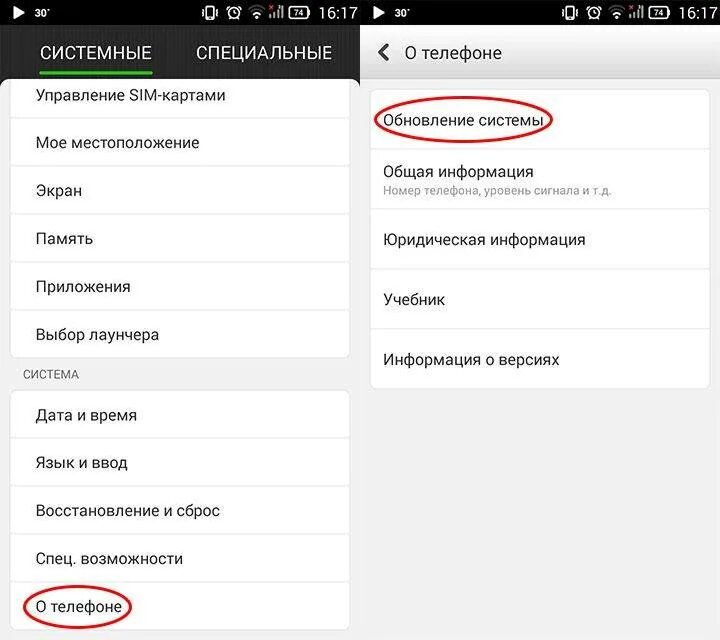
Task: Switch to the СПЕЦИАЛЬНЫЕ tab
Action: [x=264, y=53]
